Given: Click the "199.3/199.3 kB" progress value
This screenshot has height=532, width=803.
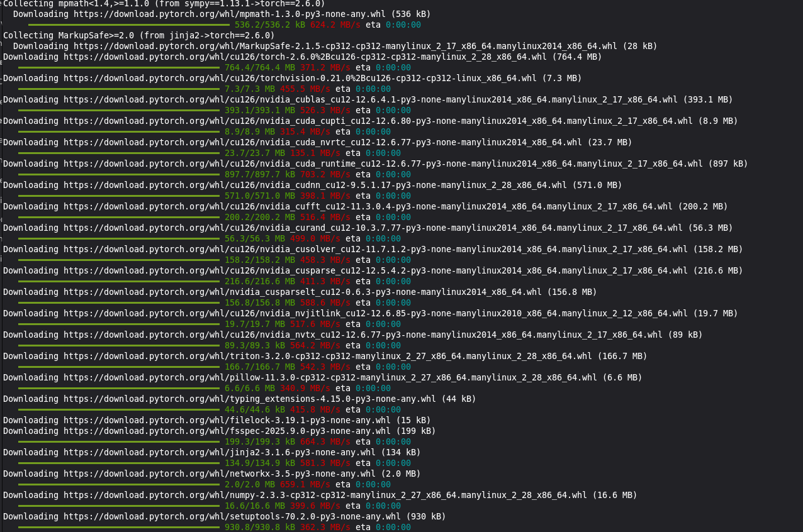Looking at the screenshot, I should [x=260, y=441].
